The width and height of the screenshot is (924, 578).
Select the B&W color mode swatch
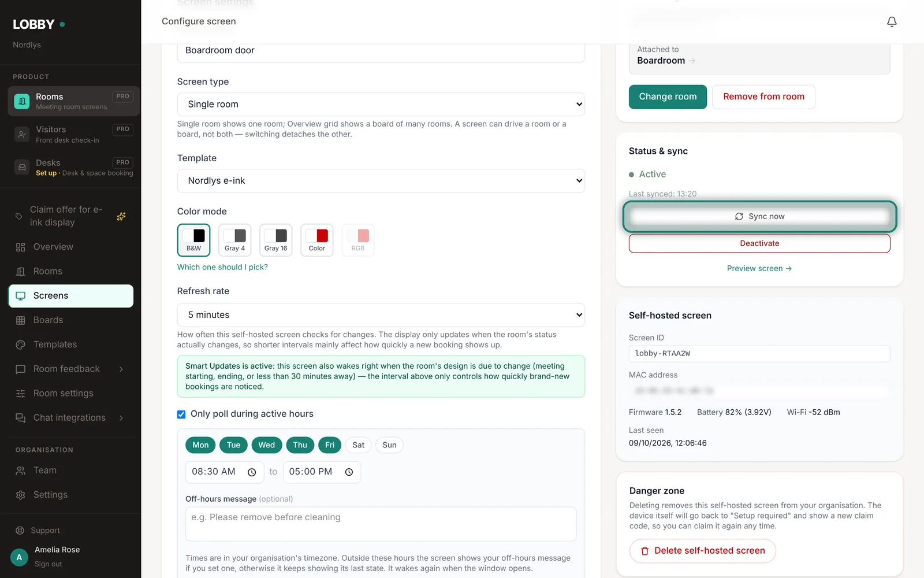tap(194, 240)
